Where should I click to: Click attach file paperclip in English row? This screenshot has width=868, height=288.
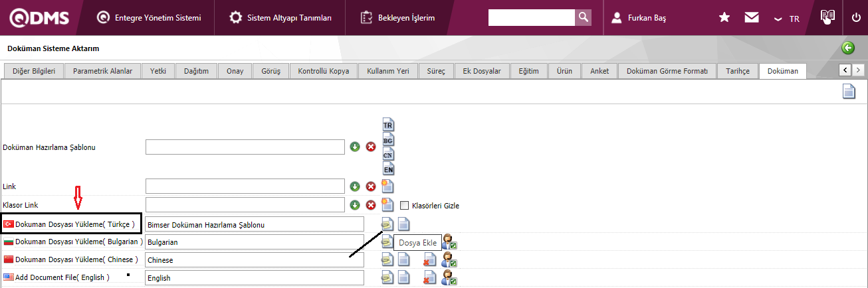tap(387, 277)
